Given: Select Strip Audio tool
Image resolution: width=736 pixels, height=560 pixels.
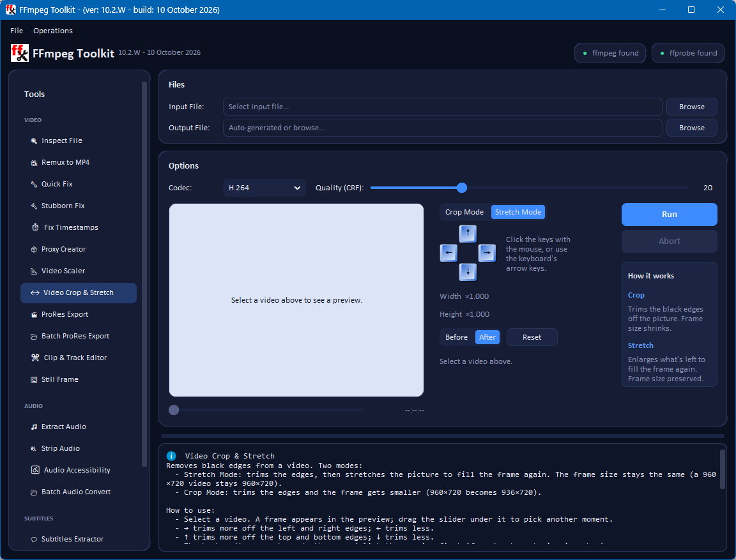Looking at the screenshot, I should 79,448.
